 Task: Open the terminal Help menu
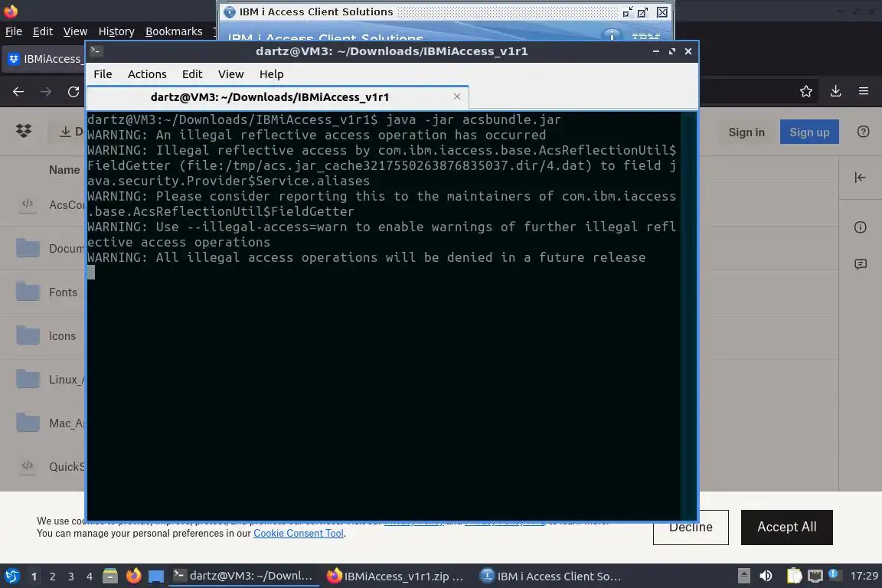click(271, 74)
